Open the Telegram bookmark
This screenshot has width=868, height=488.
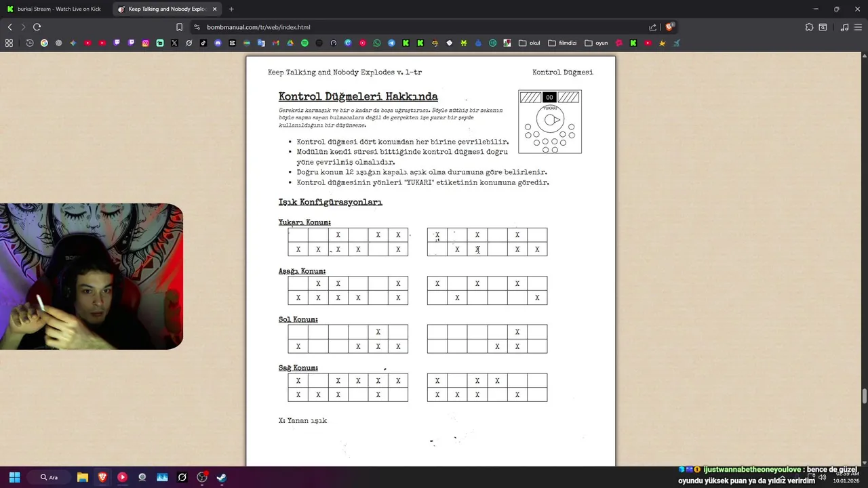[391, 43]
